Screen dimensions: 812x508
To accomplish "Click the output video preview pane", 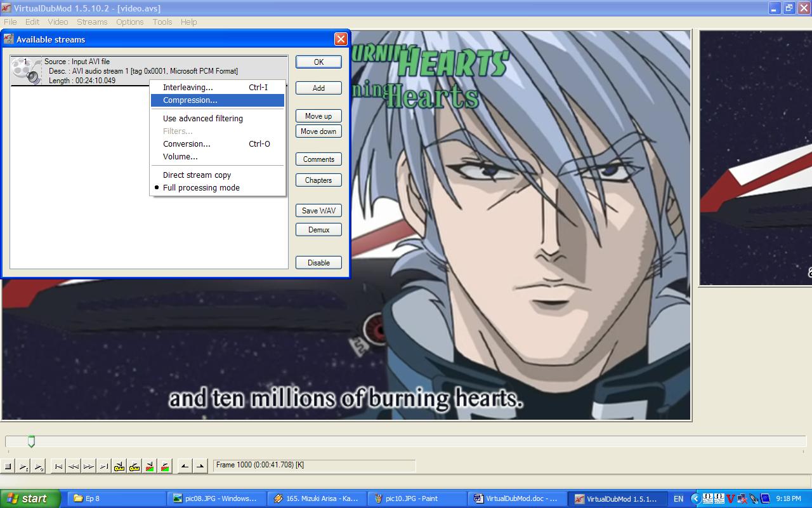I will pyautogui.click(x=756, y=158).
